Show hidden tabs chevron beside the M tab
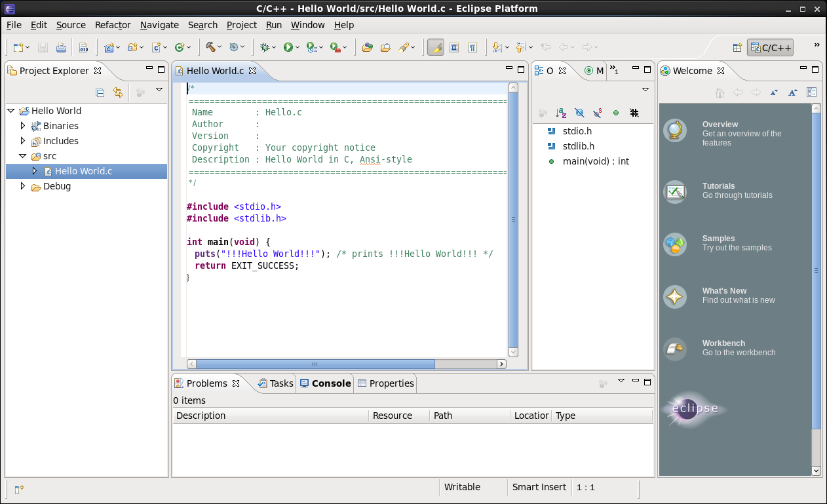 pyautogui.click(x=614, y=70)
